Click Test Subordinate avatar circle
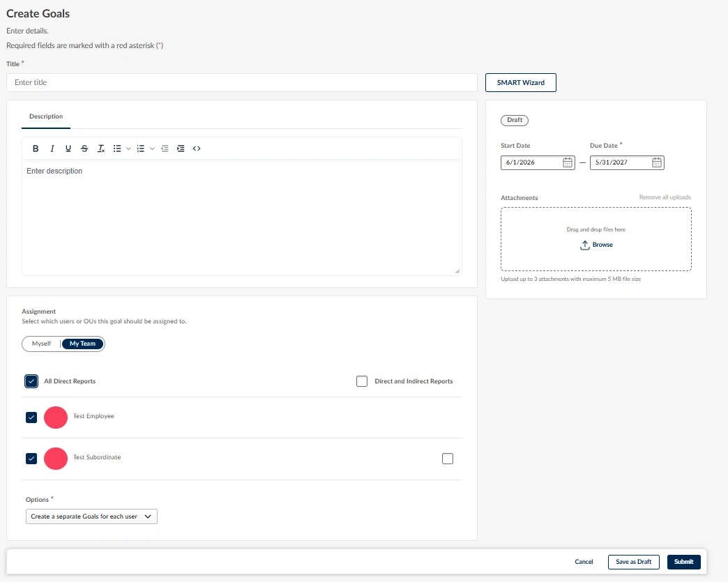The width and height of the screenshot is (728, 582). (56, 459)
